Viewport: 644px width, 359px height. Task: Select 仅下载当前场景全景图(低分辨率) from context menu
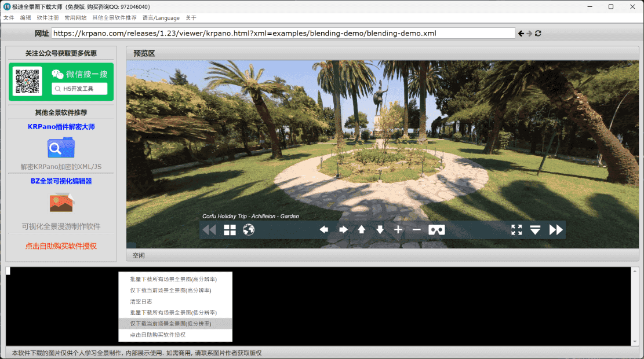pos(170,324)
